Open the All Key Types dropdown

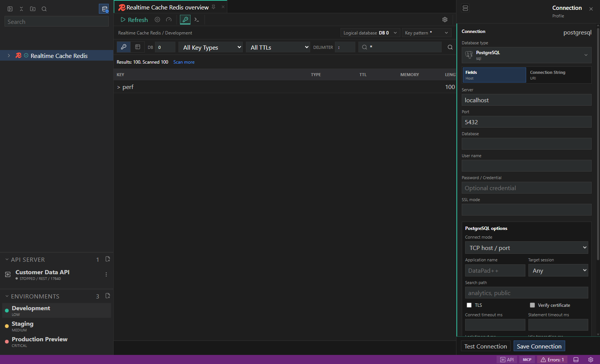(211, 47)
